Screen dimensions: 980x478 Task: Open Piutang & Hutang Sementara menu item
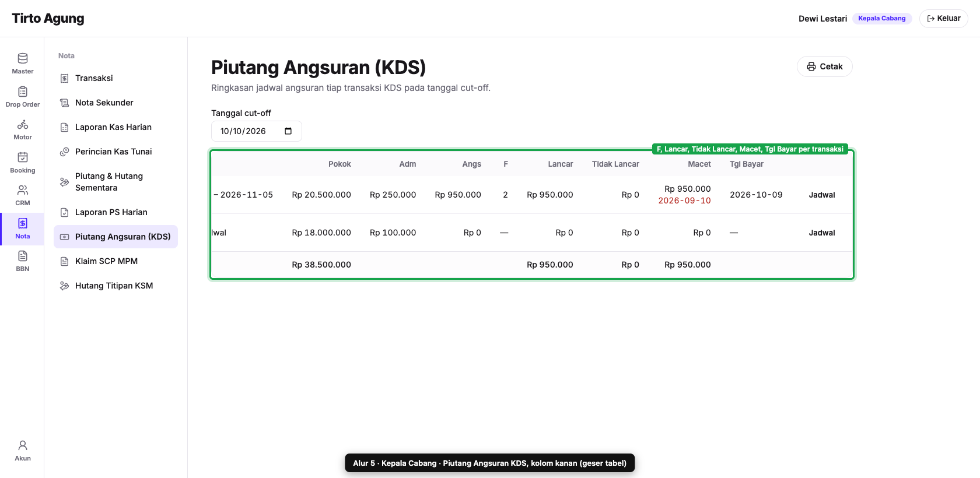click(x=116, y=182)
